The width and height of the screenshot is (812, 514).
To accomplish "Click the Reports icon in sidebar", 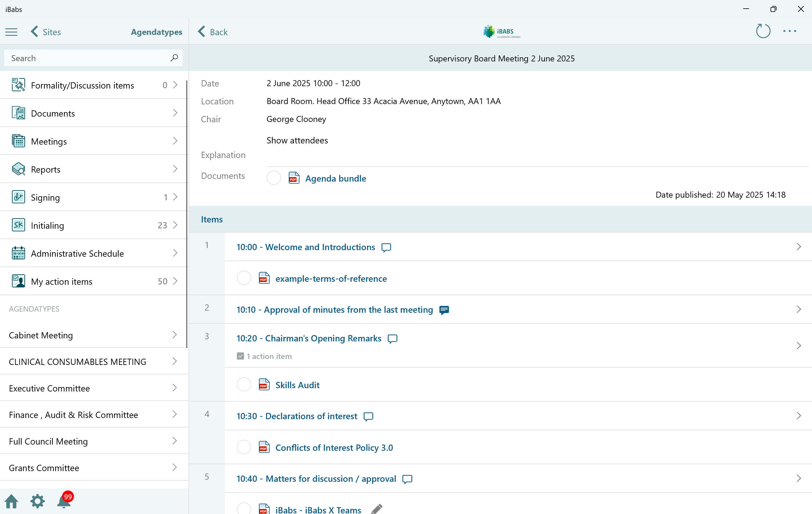I will click(18, 169).
